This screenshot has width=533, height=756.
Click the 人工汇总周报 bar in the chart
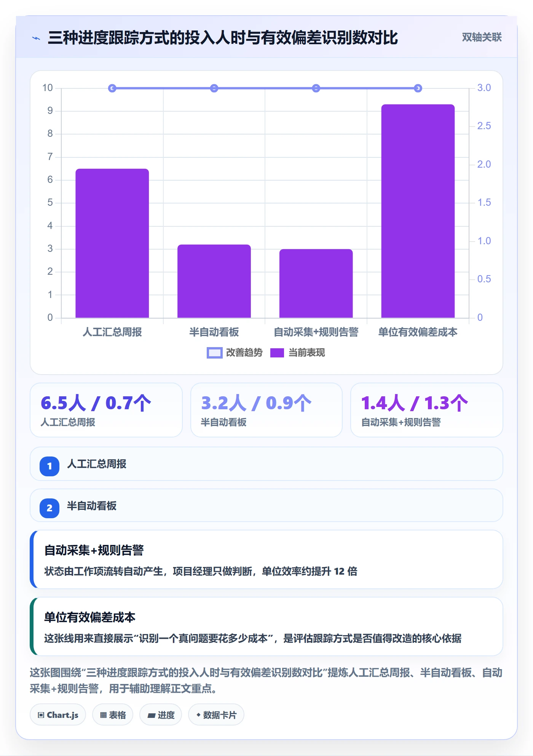112,243
